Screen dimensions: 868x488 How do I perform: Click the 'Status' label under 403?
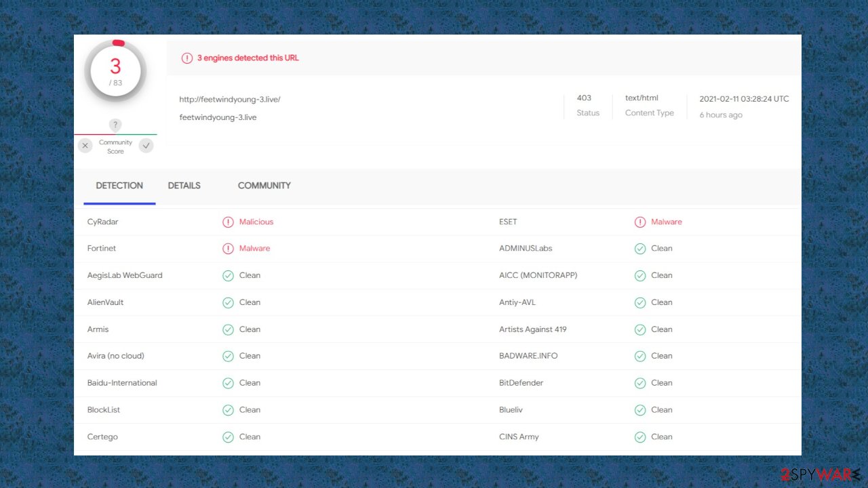[588, 114]
